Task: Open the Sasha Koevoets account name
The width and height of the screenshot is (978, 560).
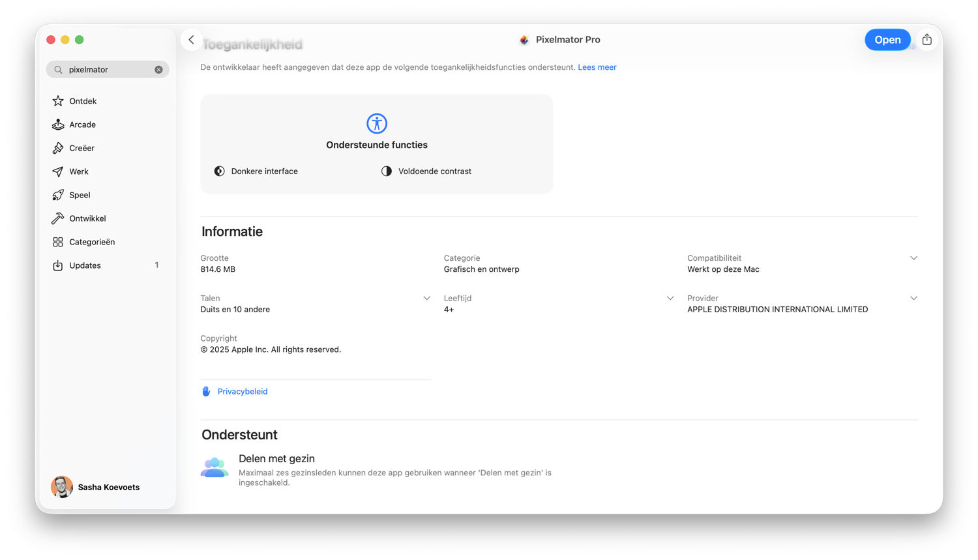Action: coord(109,487)
